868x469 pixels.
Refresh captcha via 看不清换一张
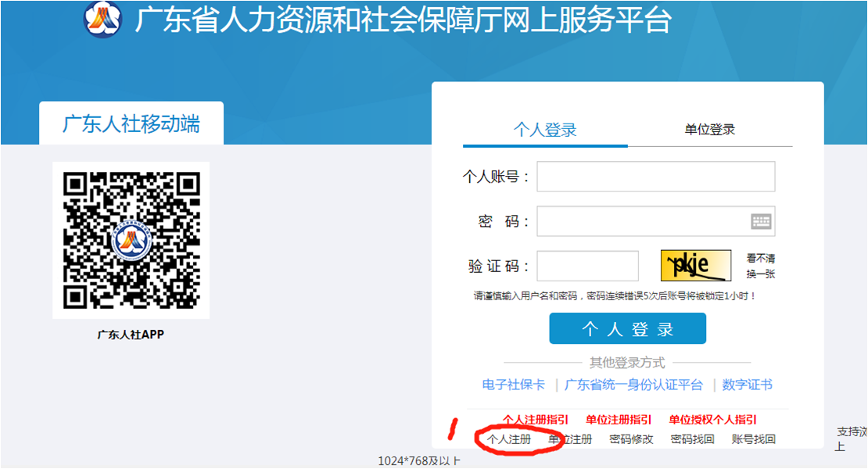point(760,266)
